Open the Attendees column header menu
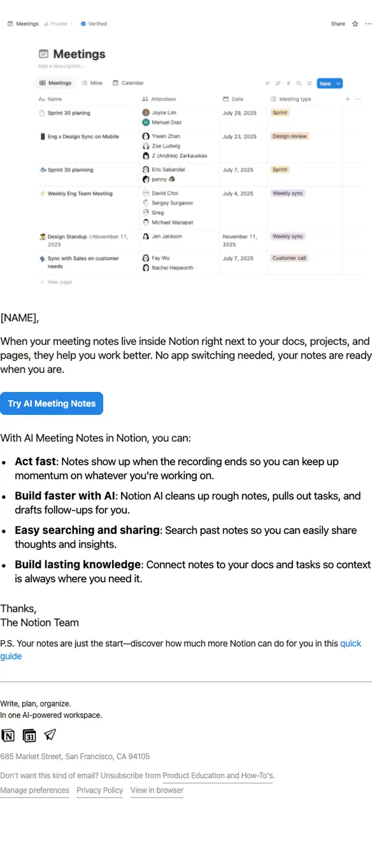 pyautogui.click(x=159, y=99)
